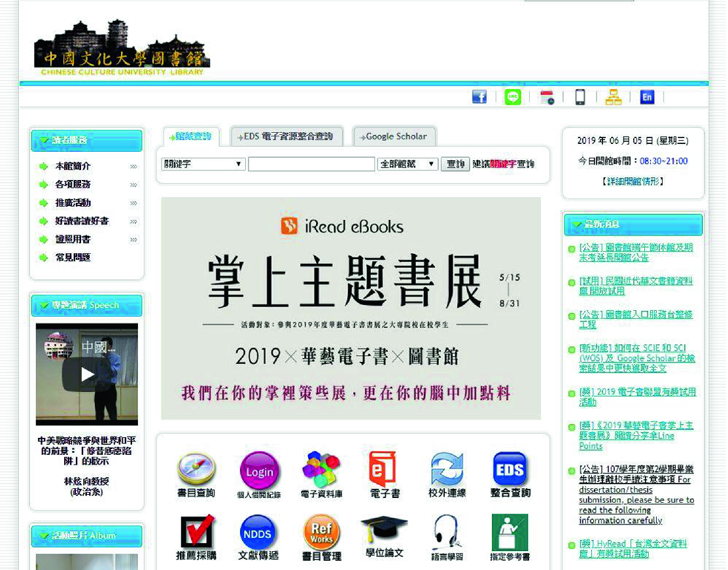
Task: Click the speech title 中美戰略競爭與世界和平
Action: point(87,451)
